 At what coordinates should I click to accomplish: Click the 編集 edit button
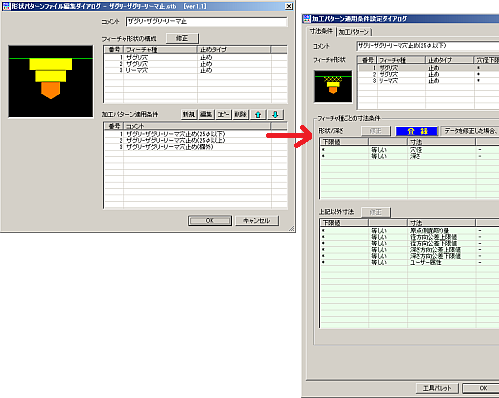click(x=206, y=114)
